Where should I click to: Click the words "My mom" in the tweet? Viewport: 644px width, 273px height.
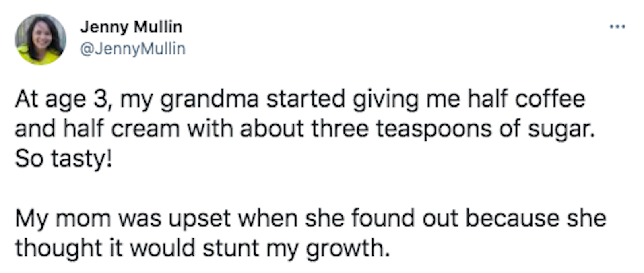click(63, 219)
